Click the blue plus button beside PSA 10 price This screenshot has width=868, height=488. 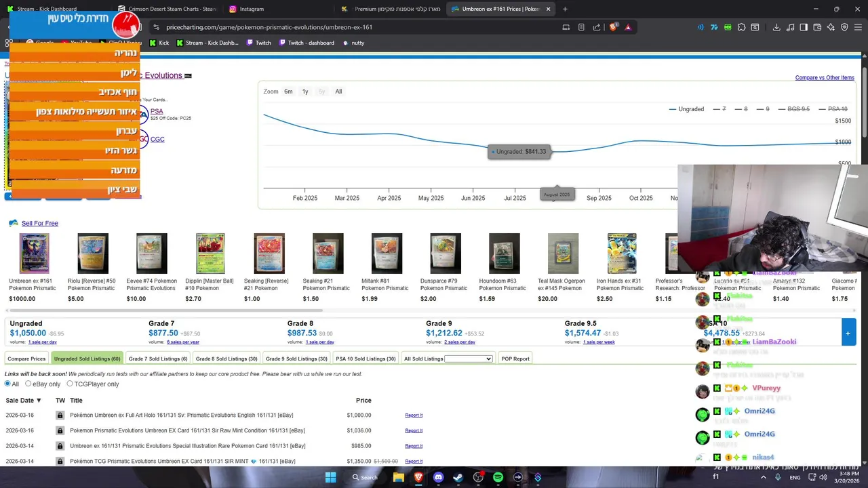pyautogui.click(x=848, y=333)
